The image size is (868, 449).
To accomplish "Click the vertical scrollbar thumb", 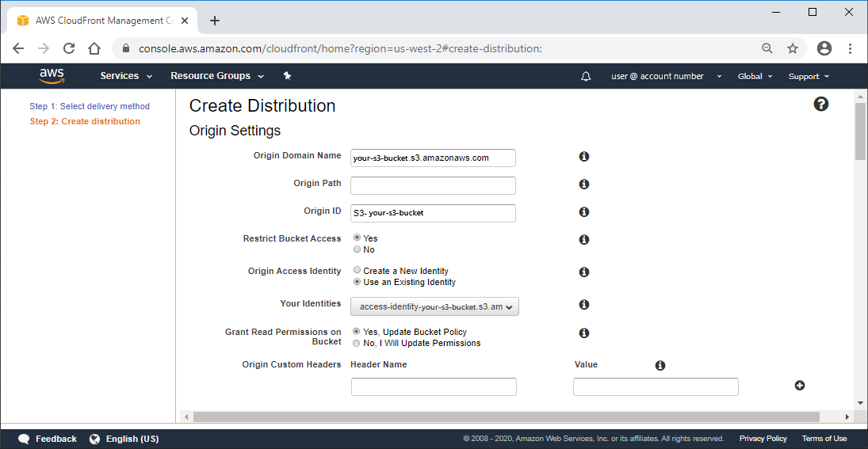I will coord(860,131).
